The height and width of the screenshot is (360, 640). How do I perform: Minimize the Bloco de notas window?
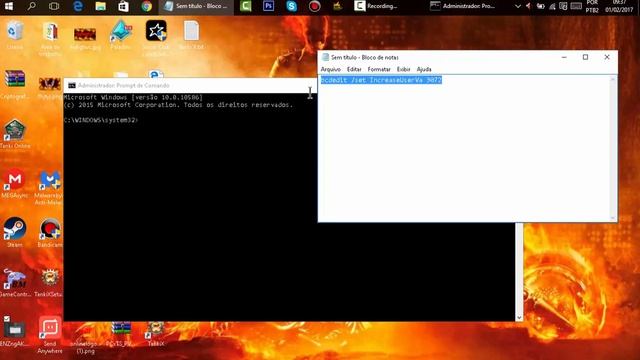pyautogui.click(x=564, y=57)
